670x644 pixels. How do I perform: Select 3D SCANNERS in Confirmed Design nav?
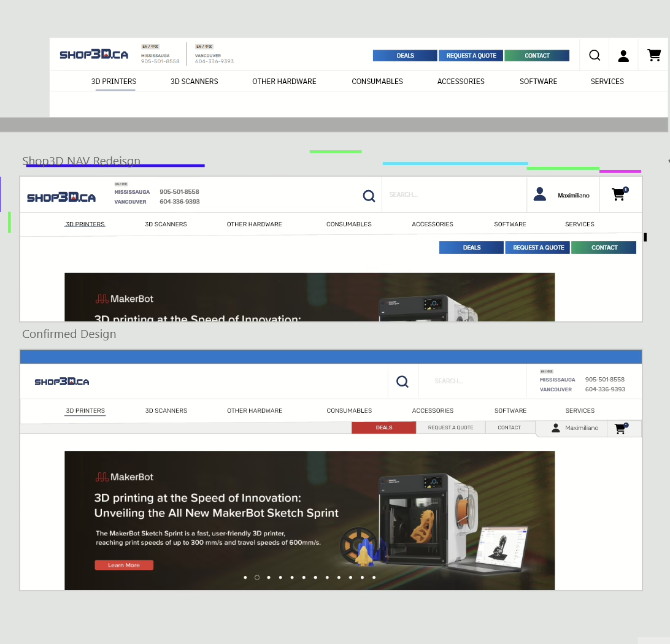coord(166,411)
